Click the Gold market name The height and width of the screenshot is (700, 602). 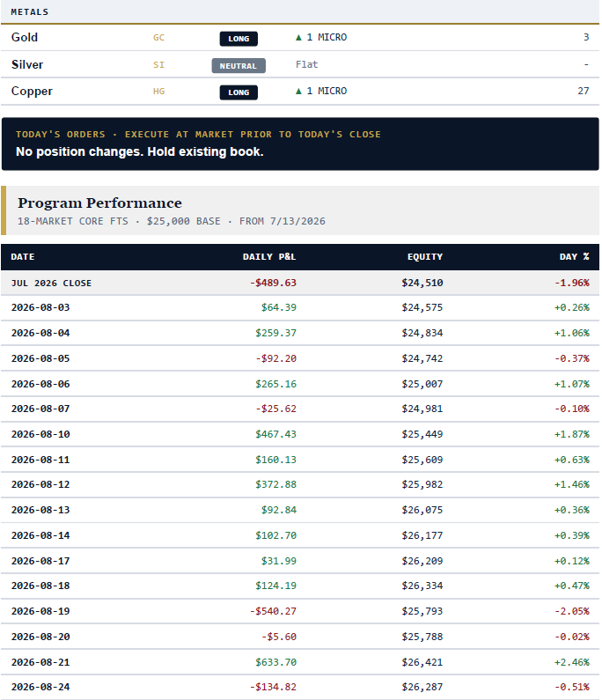click(25, 37)
